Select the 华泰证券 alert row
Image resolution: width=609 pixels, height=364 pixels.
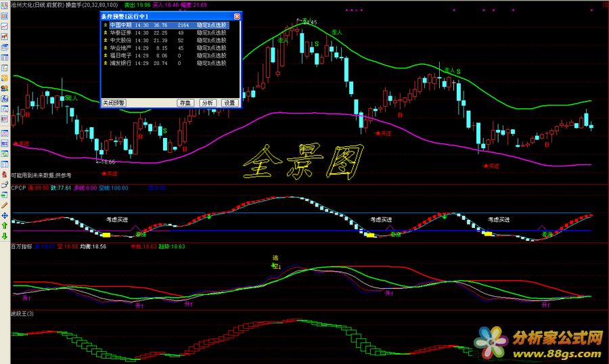(165, 33)
